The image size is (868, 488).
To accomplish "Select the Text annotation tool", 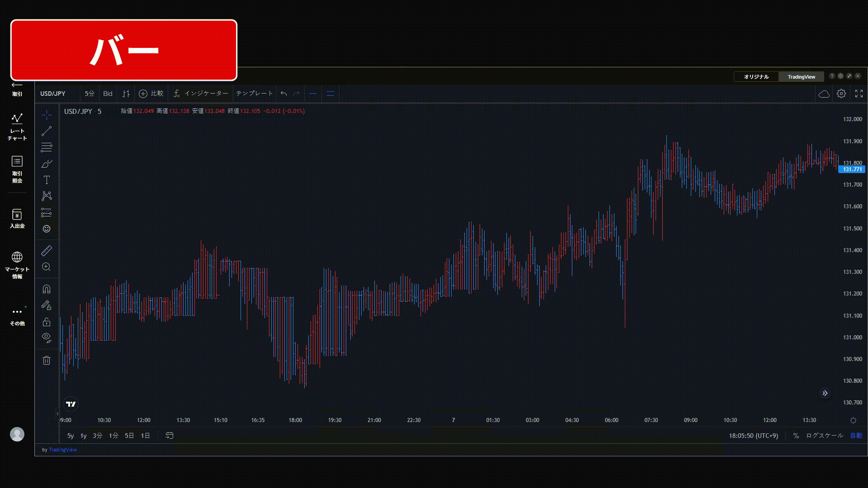I will [x=47, y=180].
